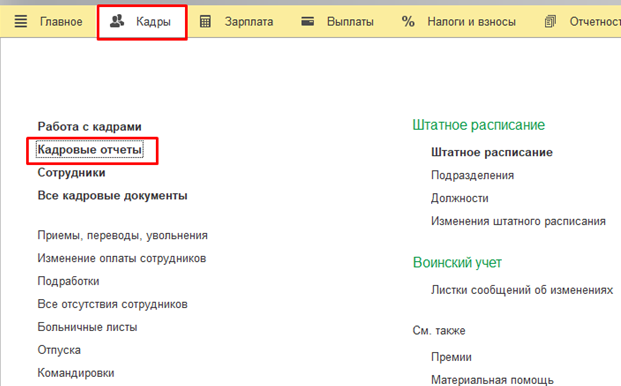Open the Командировки link
Image resolution: width=621 pixels, height=386 pixels.
point(76,373)
